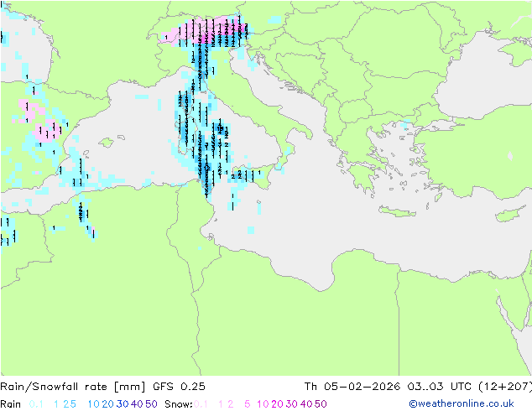Click the 'GFS 0.25' model label

179,387
